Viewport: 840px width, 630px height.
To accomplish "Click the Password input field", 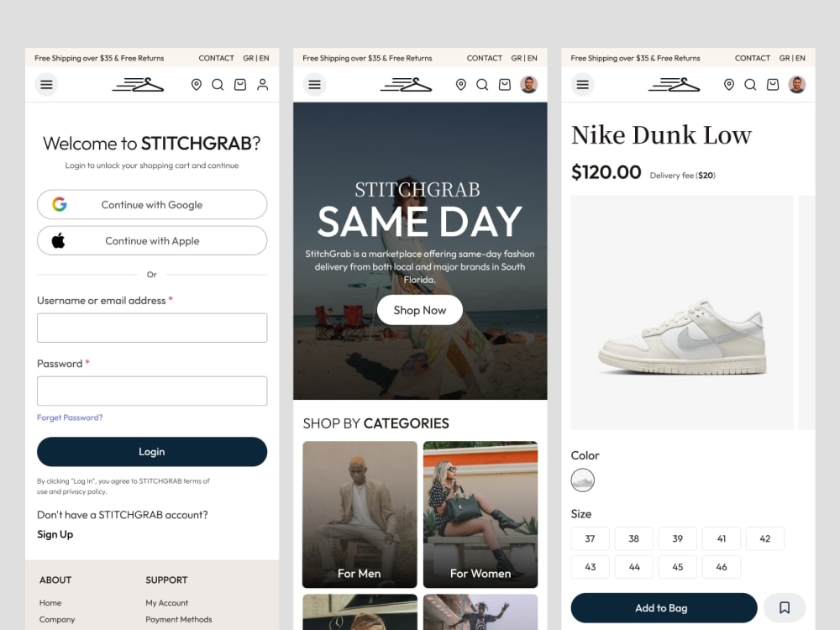I will click(152, 391).
